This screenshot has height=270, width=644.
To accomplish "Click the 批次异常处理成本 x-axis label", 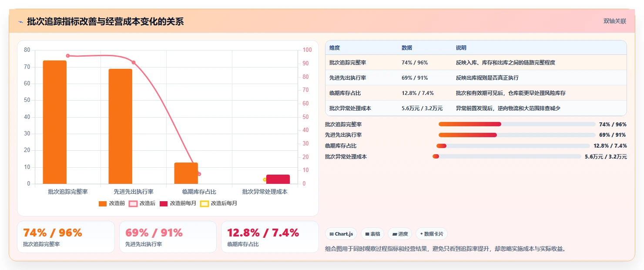I will [x=265, y=192].
